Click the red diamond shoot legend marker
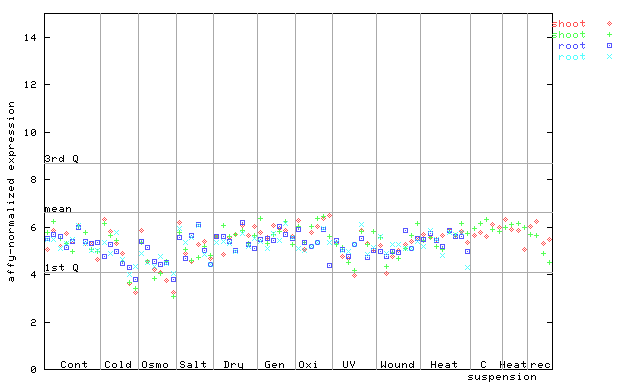Screen dimensions: 640x384 coord(609,24)
